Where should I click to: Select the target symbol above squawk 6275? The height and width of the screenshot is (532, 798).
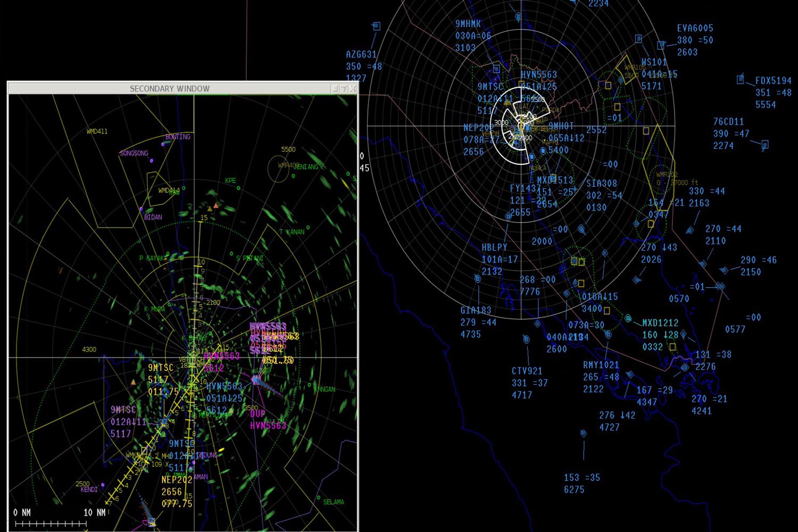[584, 434]
